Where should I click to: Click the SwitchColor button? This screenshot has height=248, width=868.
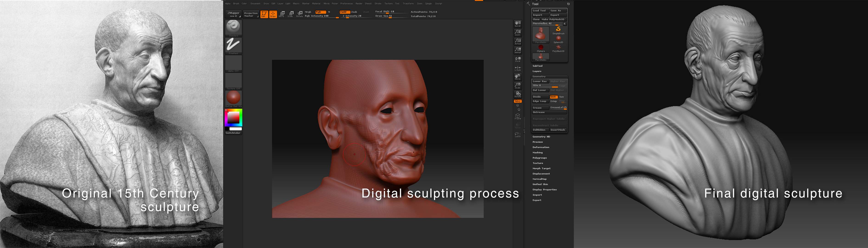click(x=233, y=133)
